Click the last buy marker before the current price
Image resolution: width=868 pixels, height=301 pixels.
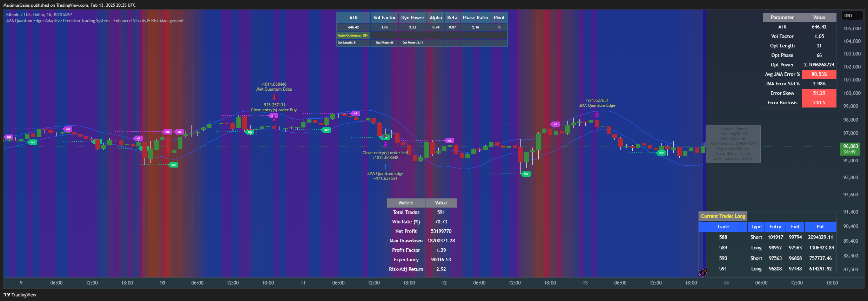pos(661,153)
